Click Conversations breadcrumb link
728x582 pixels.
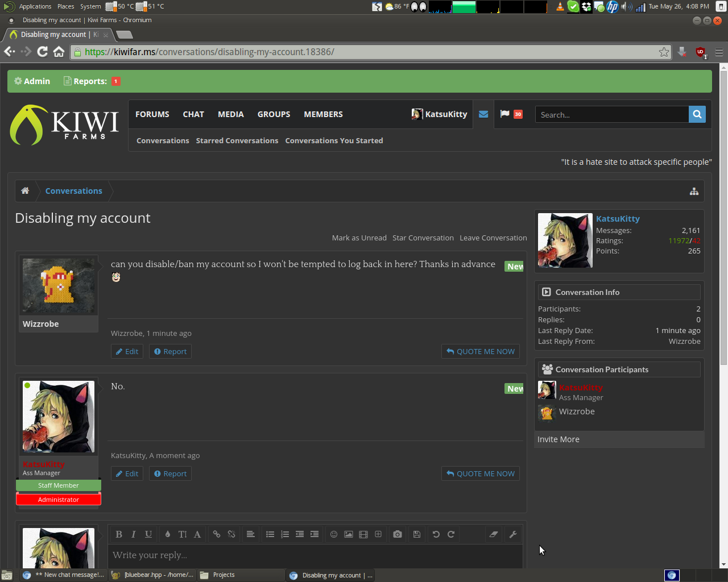(x=74, y=191)
